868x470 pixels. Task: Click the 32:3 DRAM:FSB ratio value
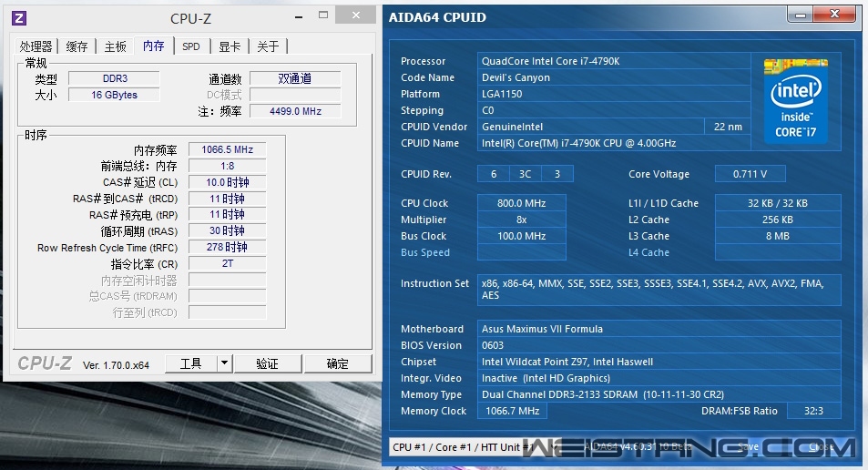point(813,411)
